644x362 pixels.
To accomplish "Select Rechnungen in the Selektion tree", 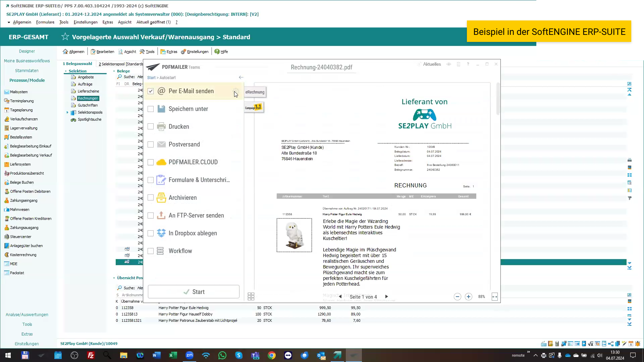I will [88, 98].
